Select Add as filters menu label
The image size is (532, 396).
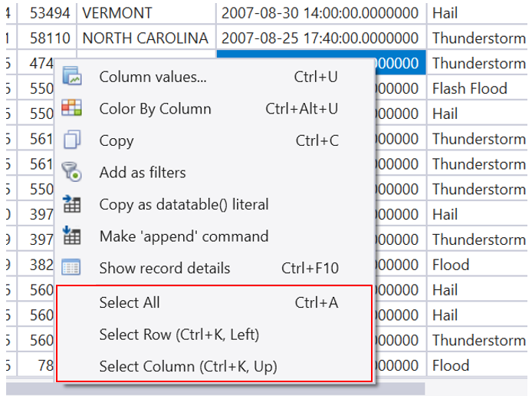(143, 173)
